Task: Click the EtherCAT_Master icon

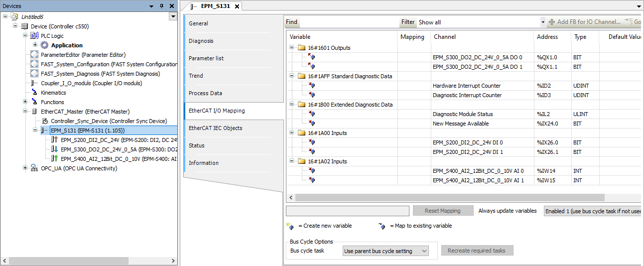Action: pos(34,112)
